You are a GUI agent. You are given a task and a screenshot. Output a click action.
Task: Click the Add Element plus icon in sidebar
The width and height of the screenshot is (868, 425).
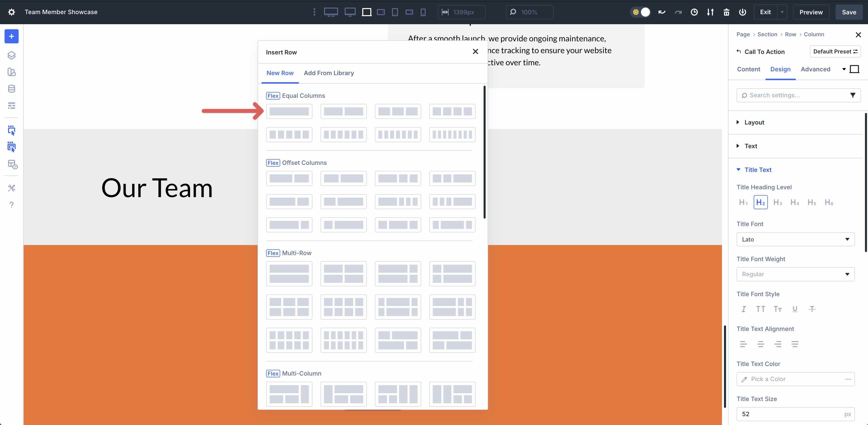coord(12,36)
